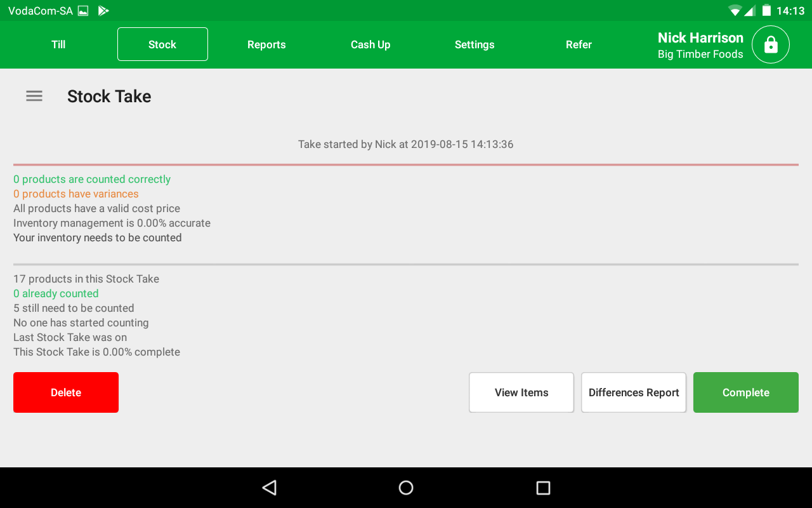
Task: Tap '5 still need to be counted'
Action: [x=74, y=308]
